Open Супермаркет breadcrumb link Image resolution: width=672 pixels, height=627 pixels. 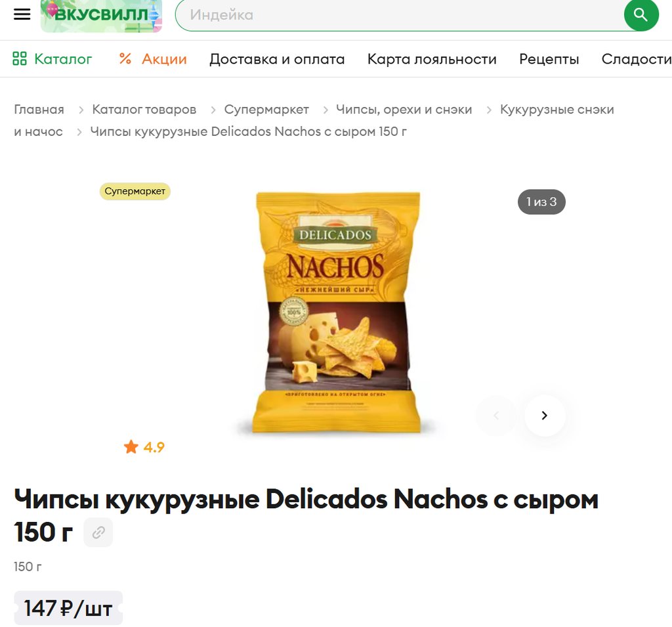coord(266,110)
